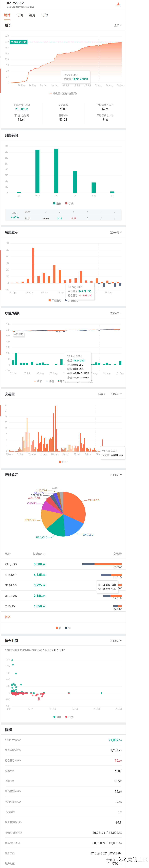Click the 6.43% yearly return in the 2021 table
Image resolution: width=149 pixels, height=868 pixels.
15,217
